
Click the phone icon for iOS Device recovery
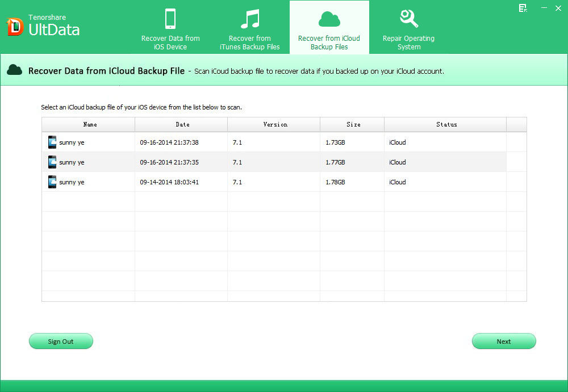(x=170, y=19)
